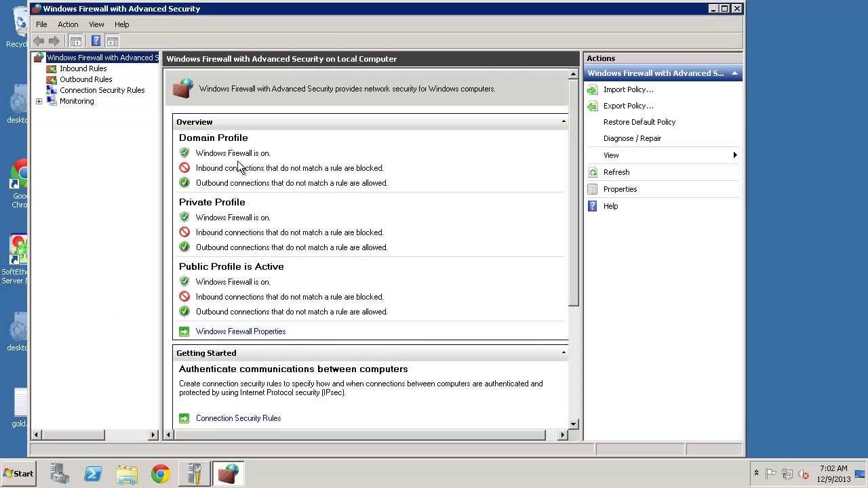
Task: Click Diagnose / Repair
Action: click(632, 138)
